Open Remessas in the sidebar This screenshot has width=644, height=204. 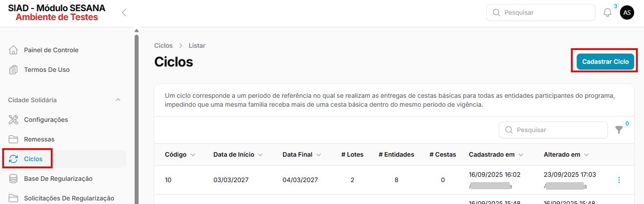[x=39, y=139]
